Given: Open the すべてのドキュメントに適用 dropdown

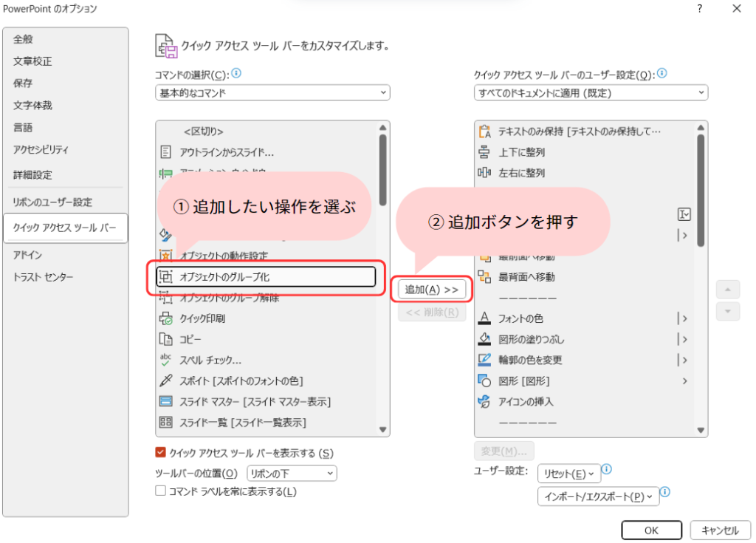Looking at the screenshot, I should coord(591,92).
